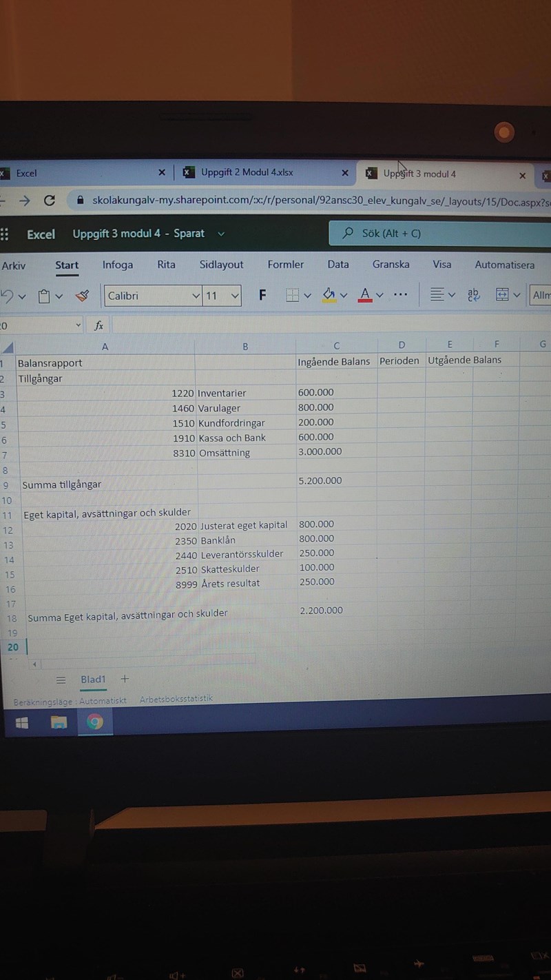Add a new sheet with plus icon

125,679
